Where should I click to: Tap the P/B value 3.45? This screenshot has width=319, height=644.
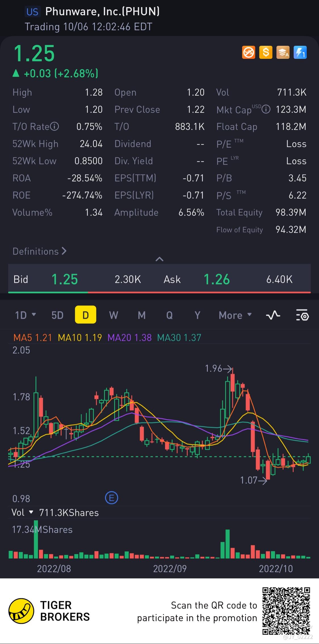(297, 178)
